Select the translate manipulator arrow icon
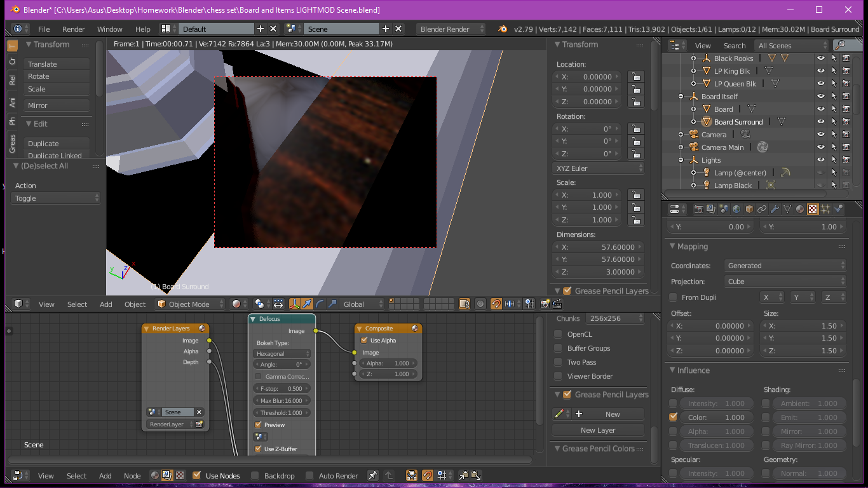The height and width of the screenshot is (488, 868). tap(308, 304)
